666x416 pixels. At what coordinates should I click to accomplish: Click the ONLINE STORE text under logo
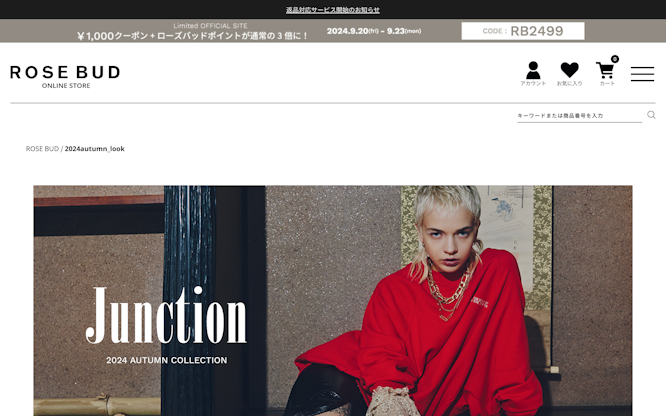point(66,86)
